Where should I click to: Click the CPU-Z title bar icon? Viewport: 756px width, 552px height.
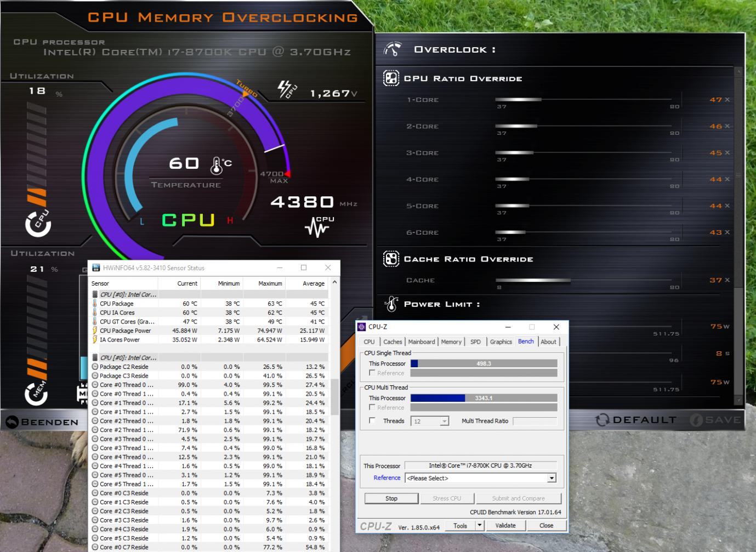click(361, 327)
